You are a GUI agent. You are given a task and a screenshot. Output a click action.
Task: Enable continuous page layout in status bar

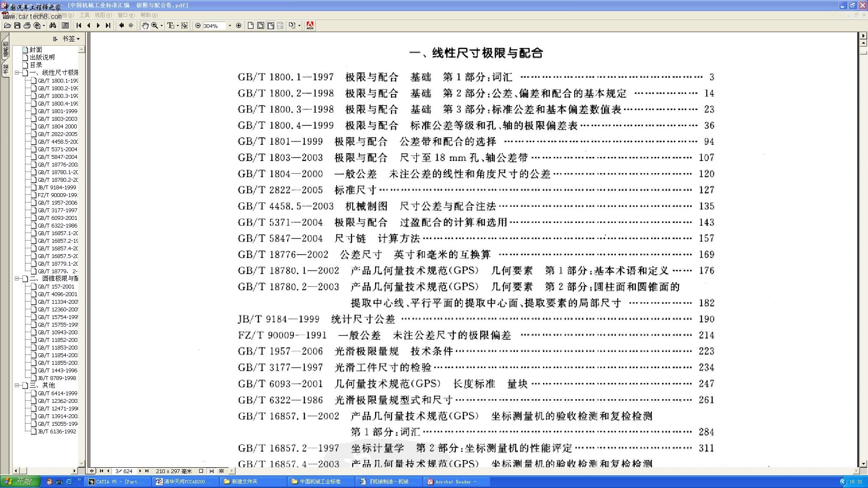pyautogui.click(x=211, y=471)
